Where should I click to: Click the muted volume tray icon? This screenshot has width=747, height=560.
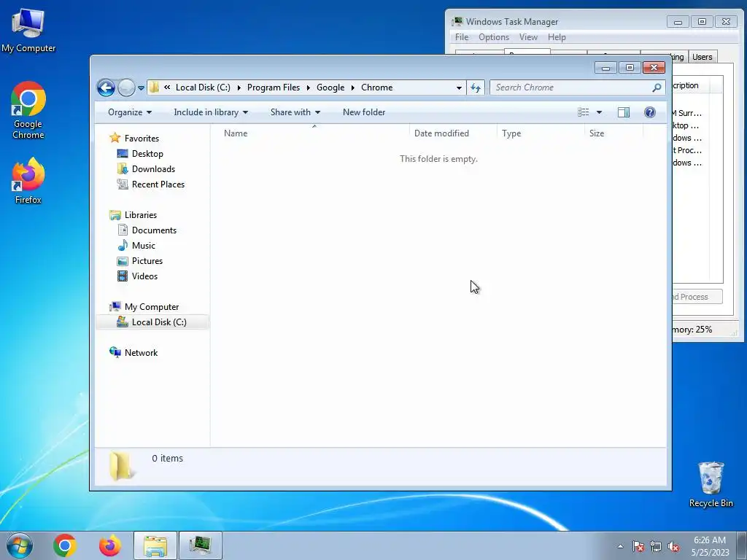coord(673,547)
